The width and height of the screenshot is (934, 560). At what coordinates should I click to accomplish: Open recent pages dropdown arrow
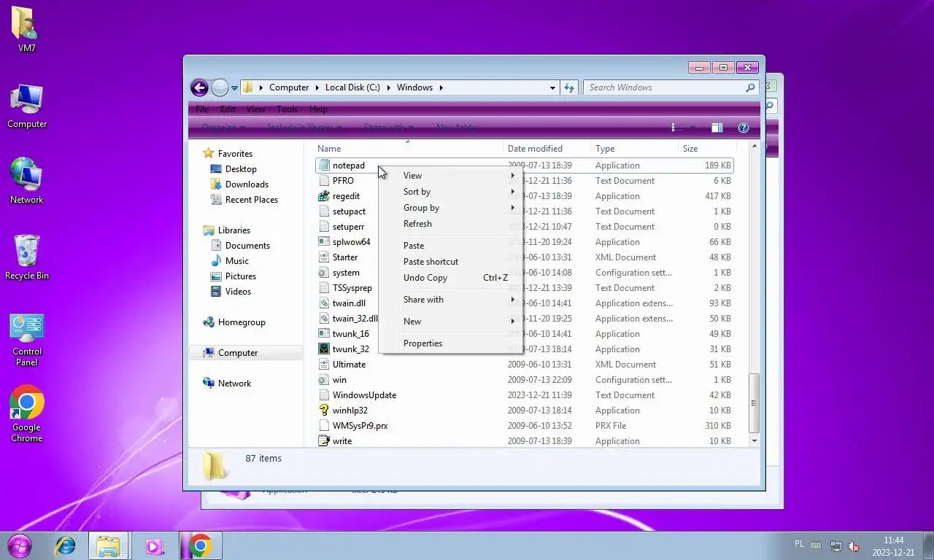(x=234, y=88)
